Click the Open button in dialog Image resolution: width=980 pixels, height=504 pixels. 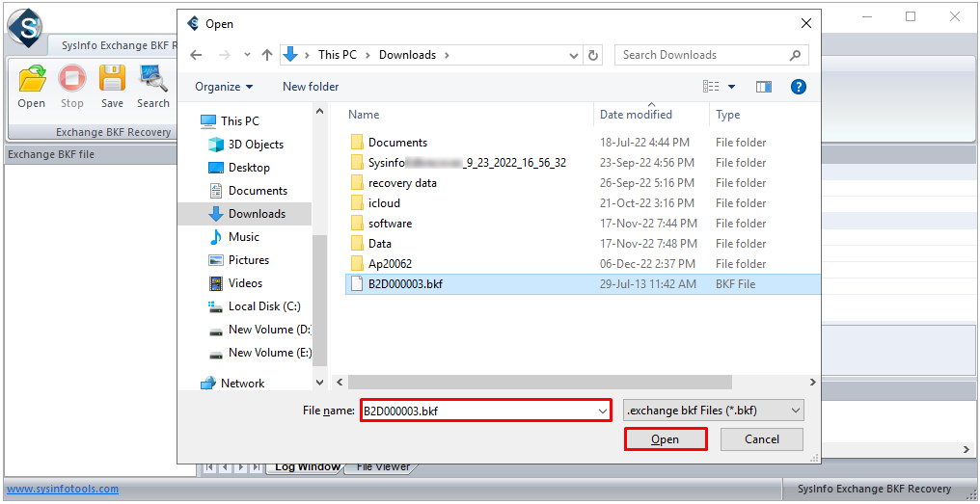665,439
